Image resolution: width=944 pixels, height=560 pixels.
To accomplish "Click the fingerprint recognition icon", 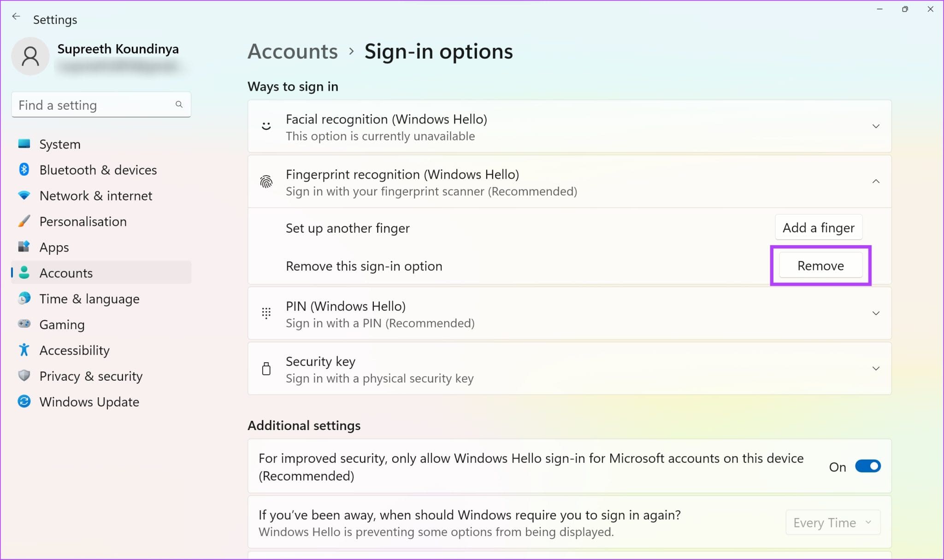I will point(266,181).
